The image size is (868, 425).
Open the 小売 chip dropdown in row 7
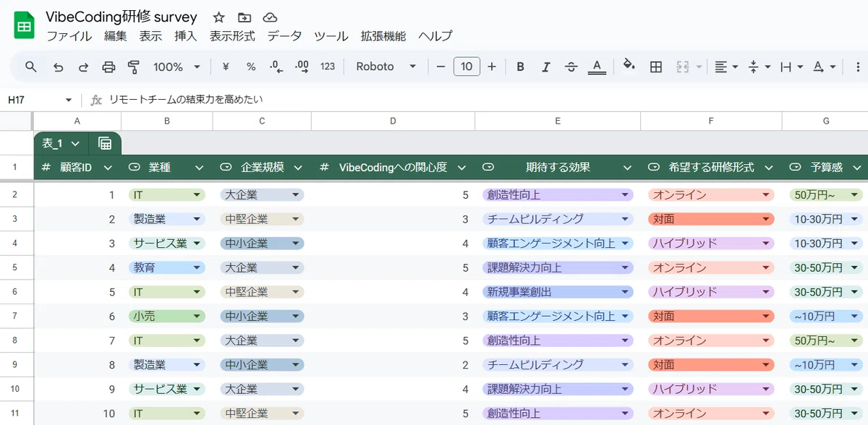click(x=196, y=316)
